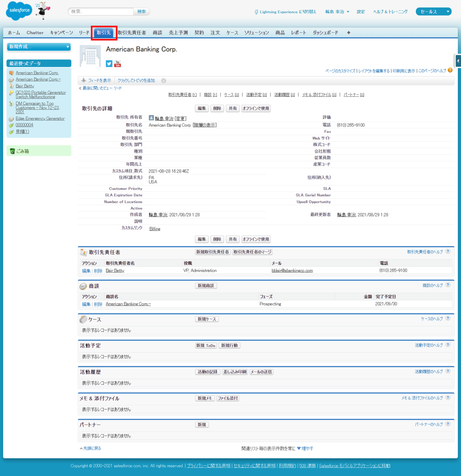Open the 商談 tab
Screen dimensions: 461x476
[158, 33]
